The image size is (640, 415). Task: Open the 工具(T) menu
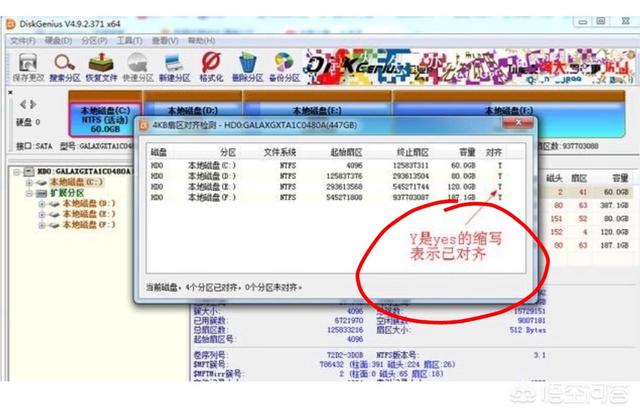129,41
